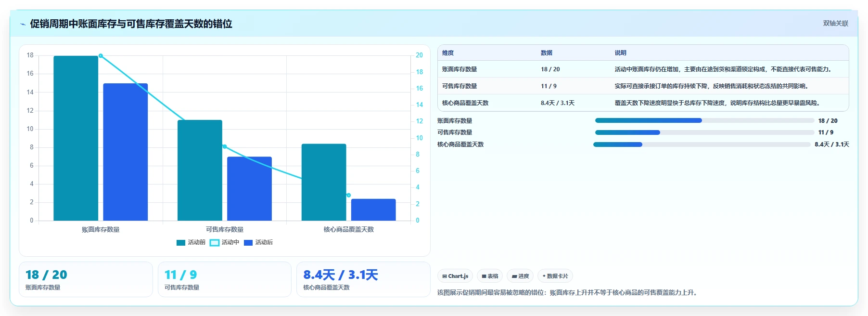This screenshot has width=868, height=316.
Task: Click the 活动前 bar for 核心商品覆盖天数
Action: point(324,182)
